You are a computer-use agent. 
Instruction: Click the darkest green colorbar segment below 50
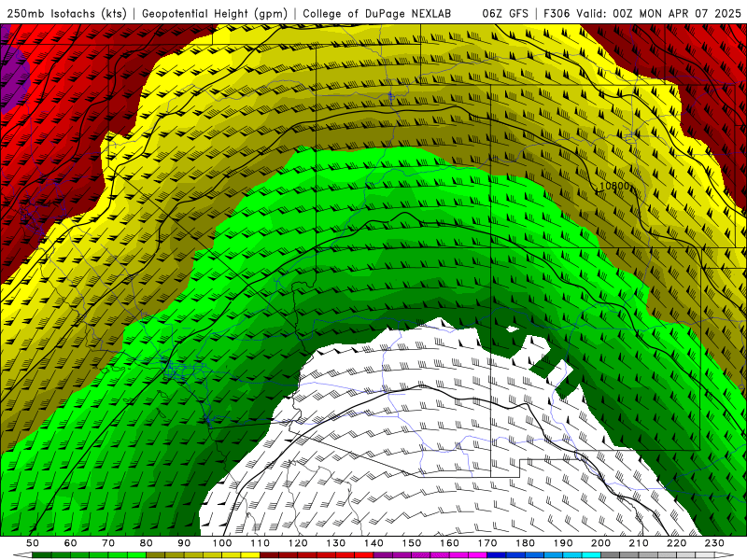(x=42, y=555)
